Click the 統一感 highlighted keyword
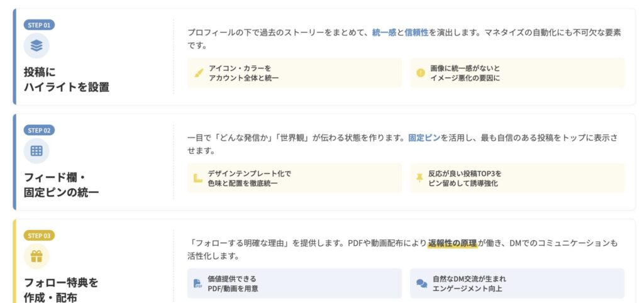This screenshot has width=644, height=303. pos(384,32)
